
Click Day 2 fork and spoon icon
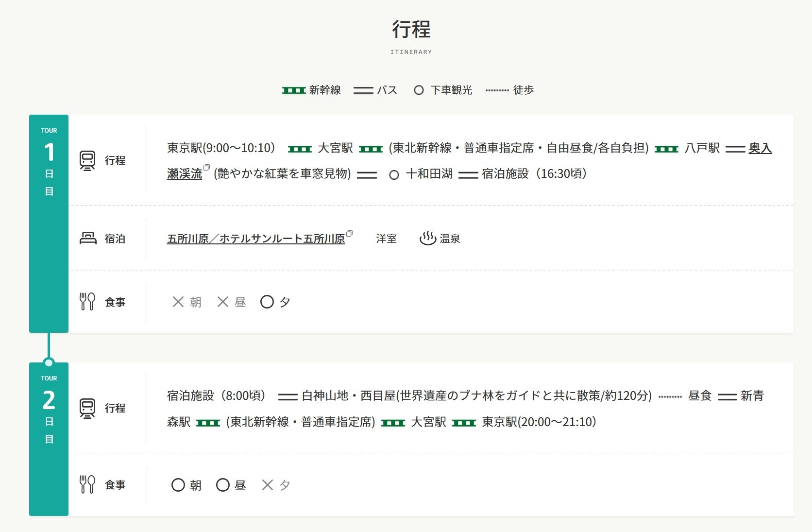[x=87, y=484]
